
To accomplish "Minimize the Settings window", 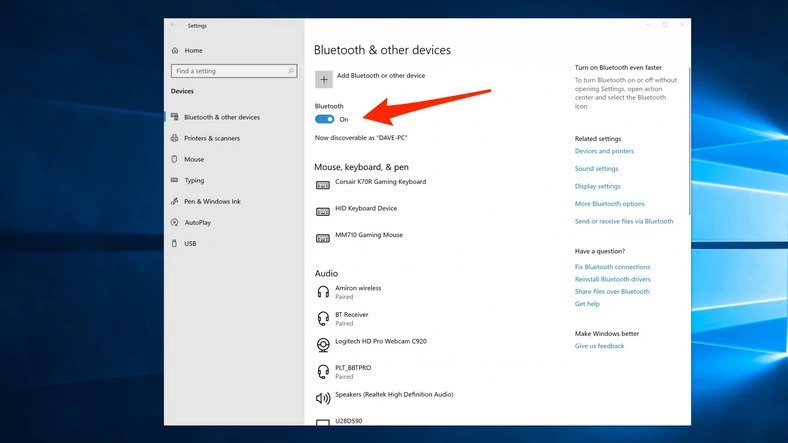I will click(x=648, y=25).
